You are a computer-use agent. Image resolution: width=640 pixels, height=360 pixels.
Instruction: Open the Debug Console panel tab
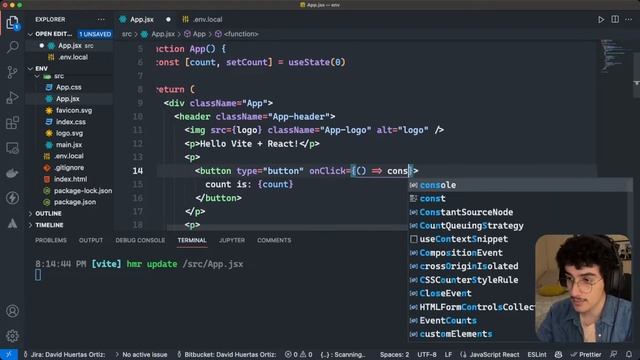[140, 240]
